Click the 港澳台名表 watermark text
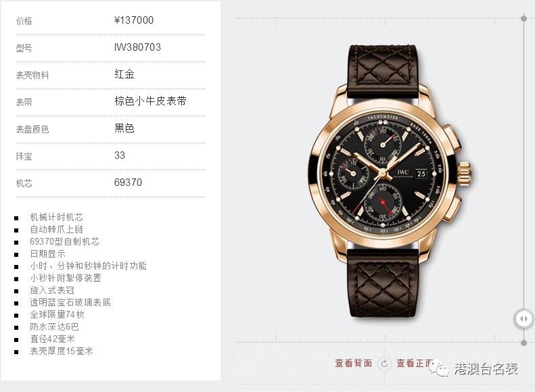The image size is (535, 392). pyautogui.click(x=486, y=369)
